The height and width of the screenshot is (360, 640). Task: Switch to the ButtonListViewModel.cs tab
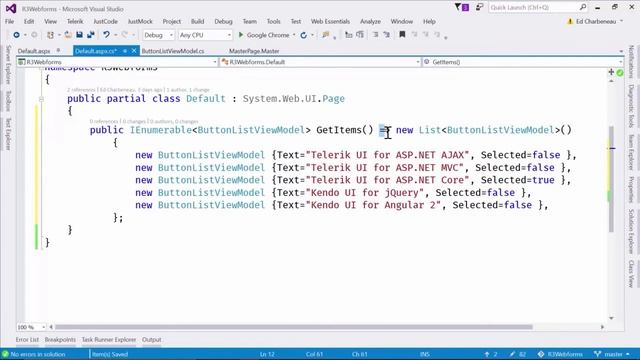[173, 51]
